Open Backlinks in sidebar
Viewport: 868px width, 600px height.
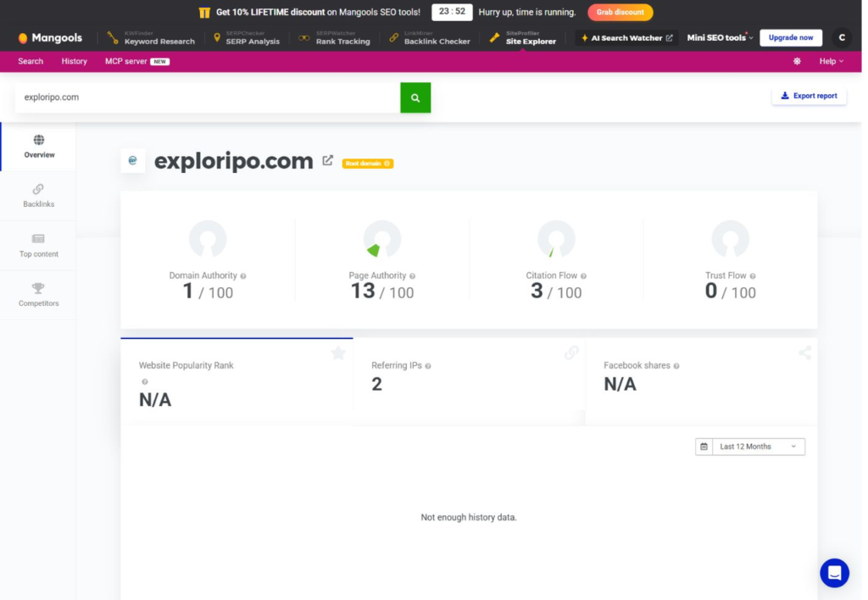click(x=39, y=196)
